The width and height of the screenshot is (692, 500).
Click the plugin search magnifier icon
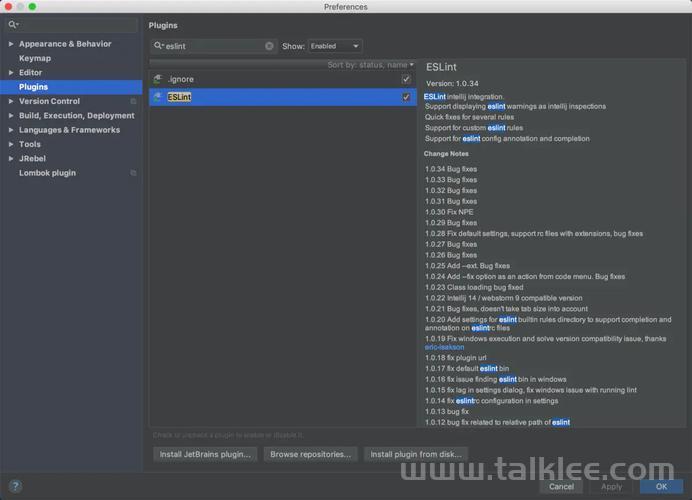(x=158, y=46)
